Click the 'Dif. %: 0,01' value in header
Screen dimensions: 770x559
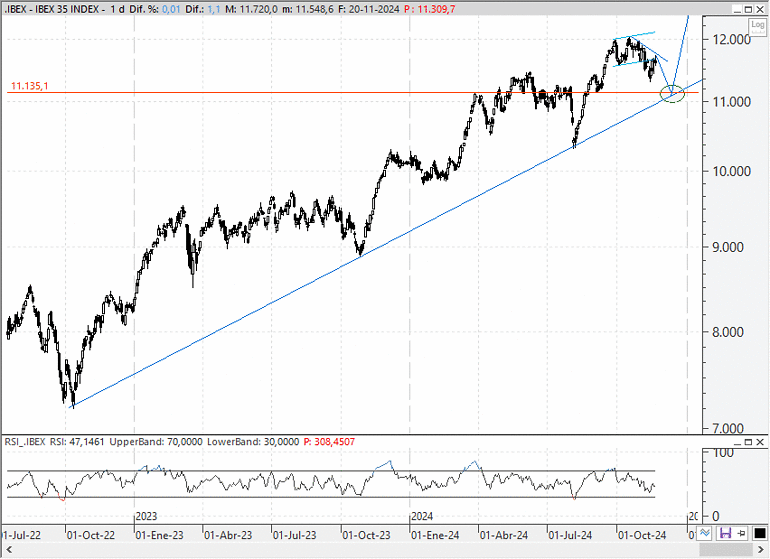155,9
